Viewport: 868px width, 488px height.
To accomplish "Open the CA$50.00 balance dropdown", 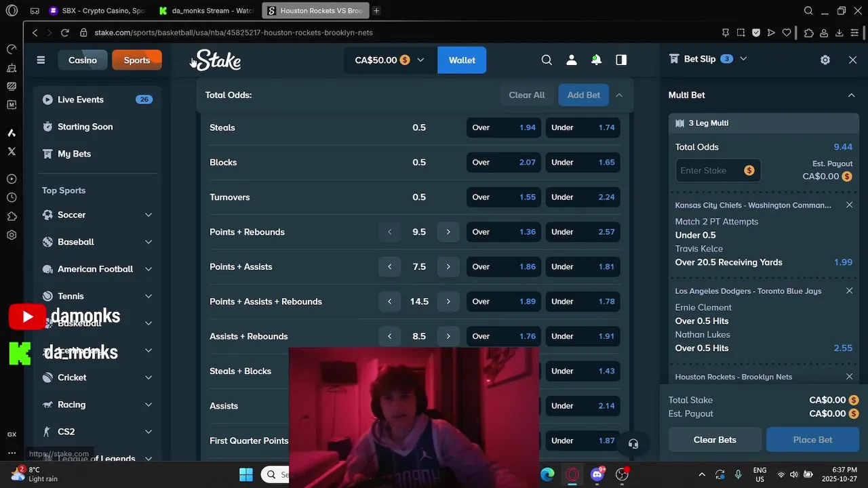I will 390,60.
